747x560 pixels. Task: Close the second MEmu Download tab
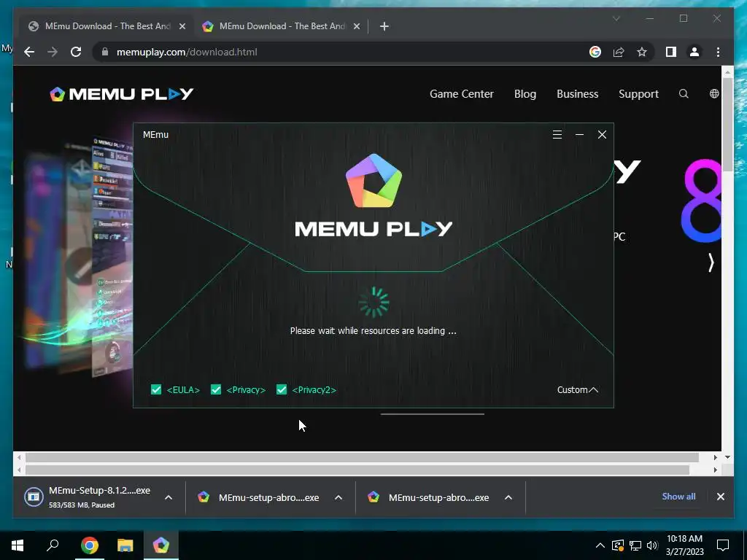tap(356, 26)
